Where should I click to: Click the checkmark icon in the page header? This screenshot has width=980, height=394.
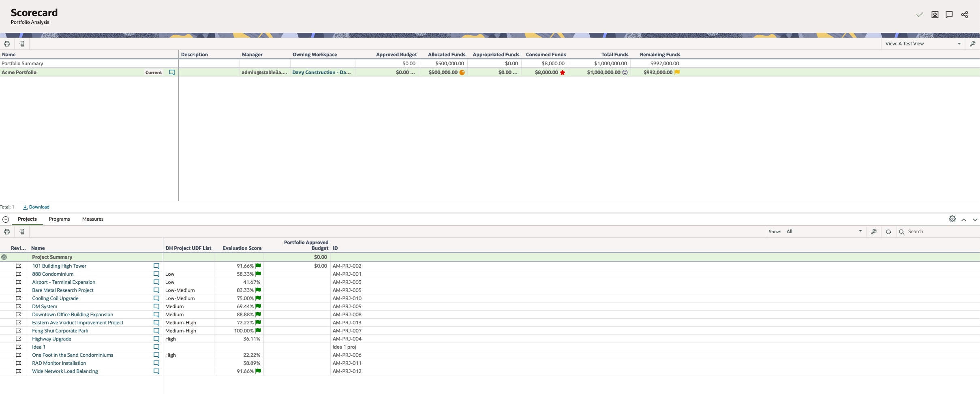[920, 15]
